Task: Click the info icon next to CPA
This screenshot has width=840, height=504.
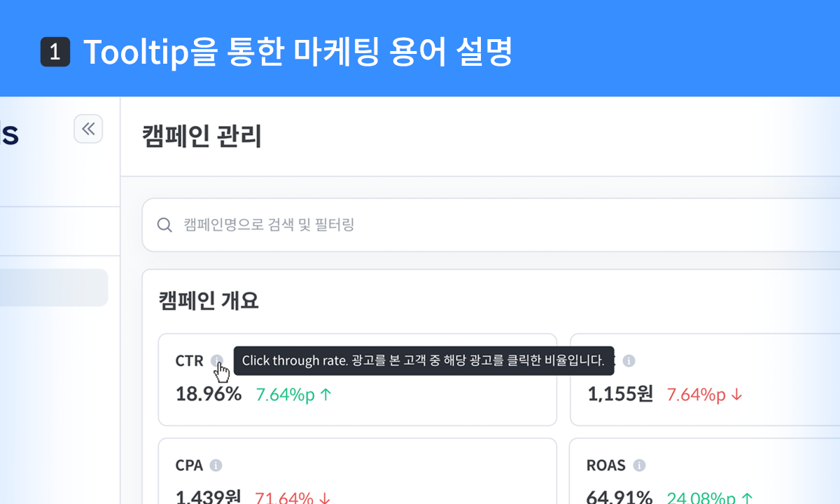Action: pyautogui.click(x=217, y=465)
